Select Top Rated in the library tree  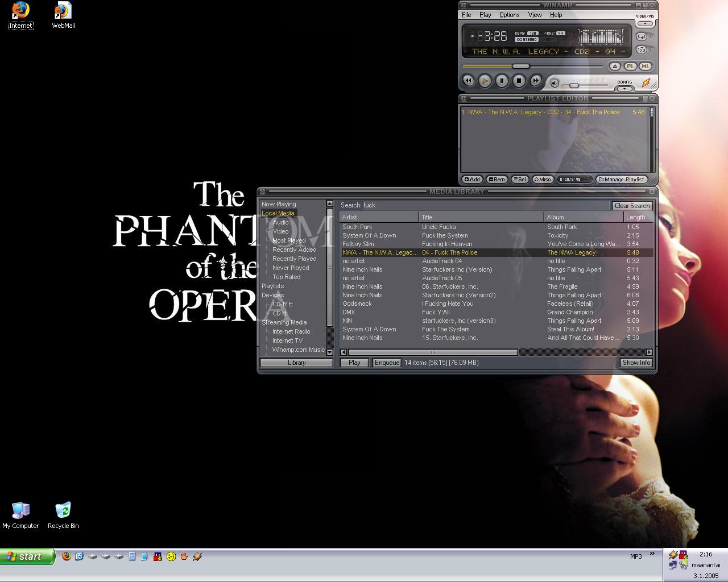pyautogui.click(x=286, y=277)
